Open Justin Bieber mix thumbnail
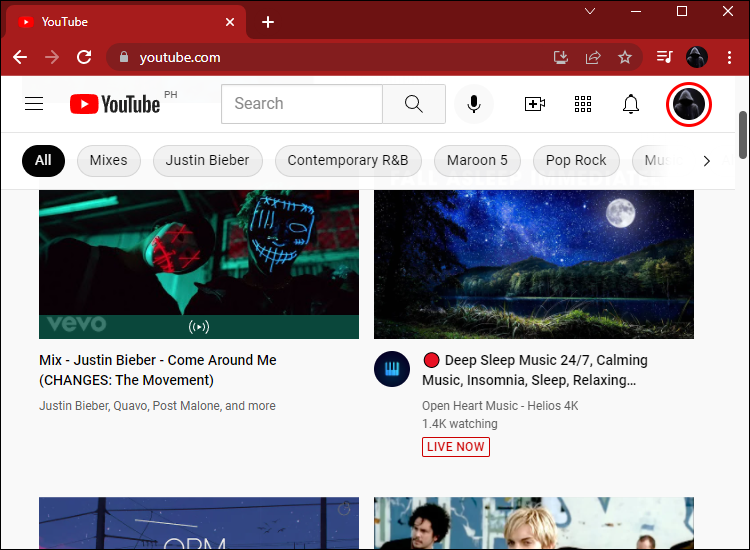This screenshot has height=550, width=750. [199, 264]
